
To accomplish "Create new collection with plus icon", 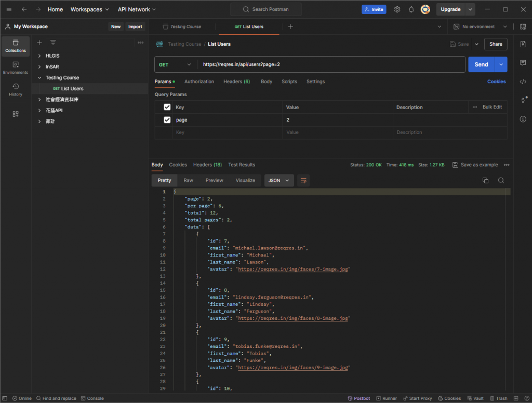I will click(x=39, y=43).
